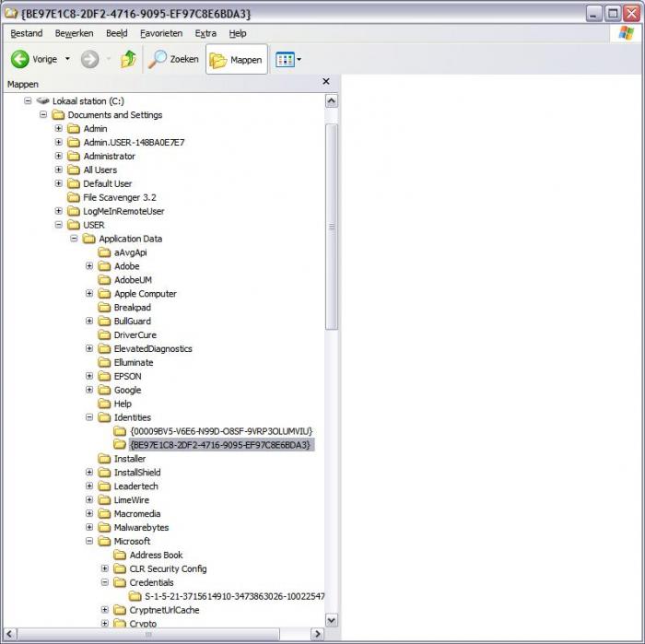This screenshot has width=645, height=644.
Task: Collapse the Microsoft folder
Action: point(89,541)
